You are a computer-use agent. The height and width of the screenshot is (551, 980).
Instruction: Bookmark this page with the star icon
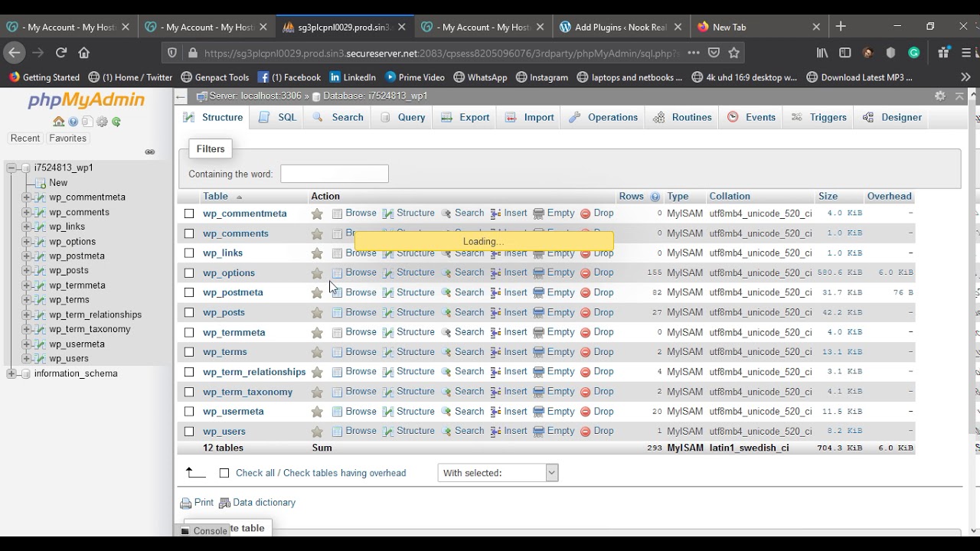(x=734, y=53)
